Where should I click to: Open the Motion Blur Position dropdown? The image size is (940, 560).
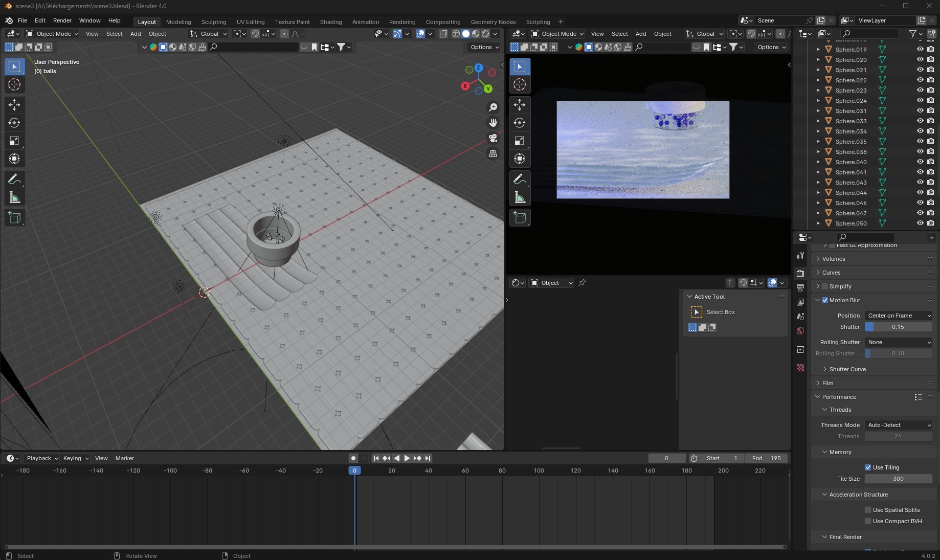point(899,316)
